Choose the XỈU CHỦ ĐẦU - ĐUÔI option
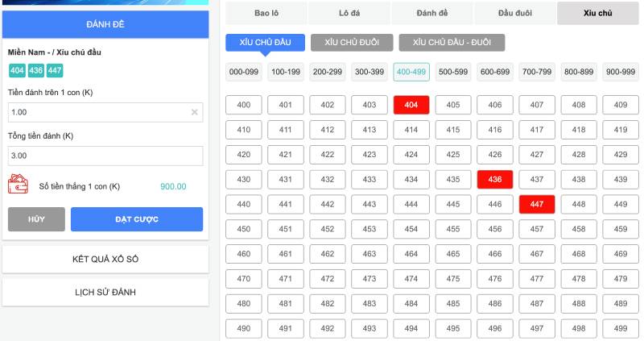Viewport: 644px width, 341px height. pyautogui.click(x=452, y=42)
